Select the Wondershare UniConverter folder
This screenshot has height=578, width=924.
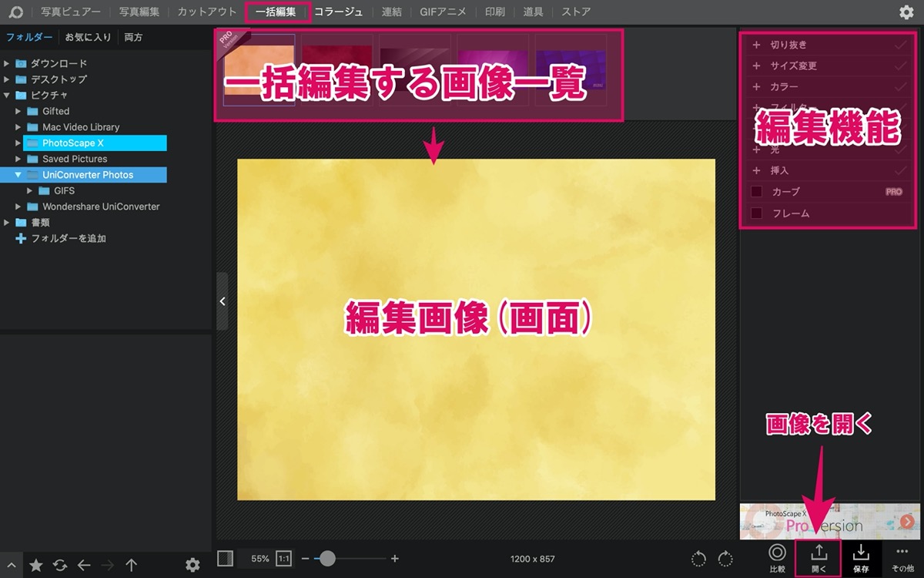101,207
